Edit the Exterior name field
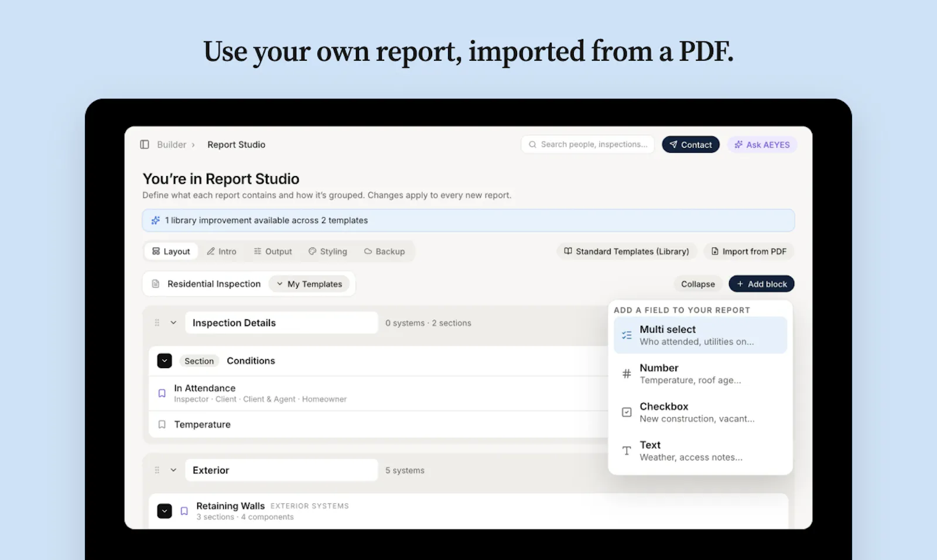 coord(282,470)
